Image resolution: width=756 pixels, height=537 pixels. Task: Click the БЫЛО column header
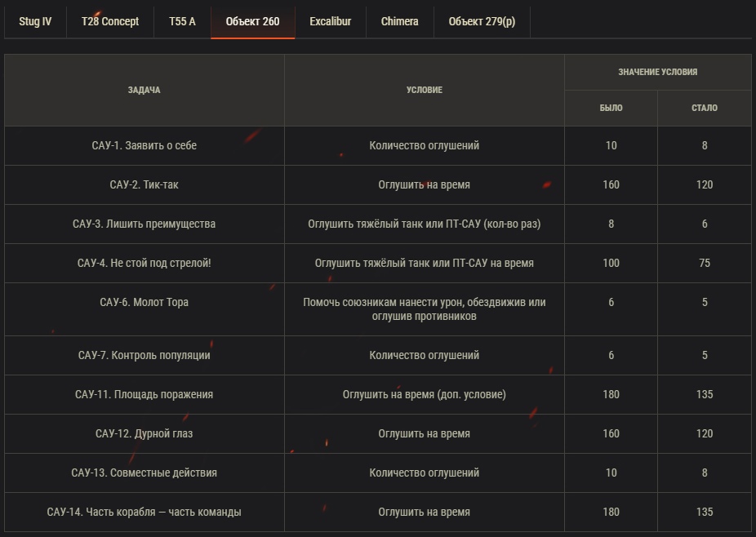pyautogui.click(x=611, y=108)
